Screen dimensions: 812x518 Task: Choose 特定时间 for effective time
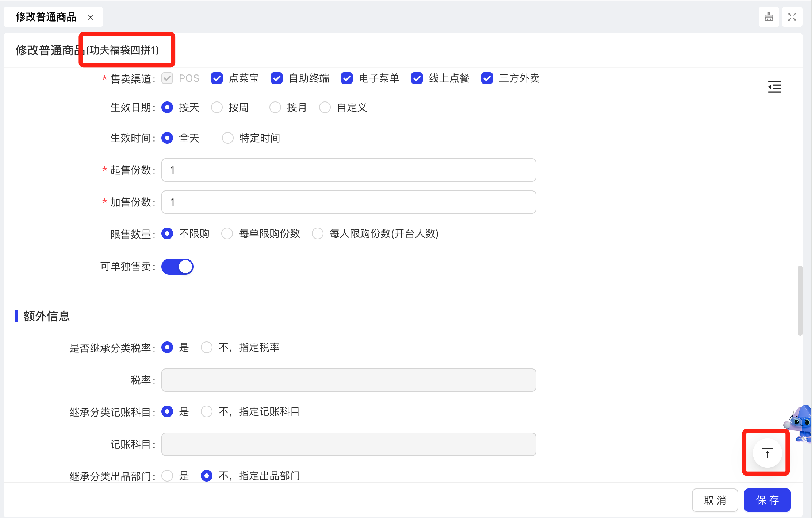pyautogui.click(x=228, y=138)
